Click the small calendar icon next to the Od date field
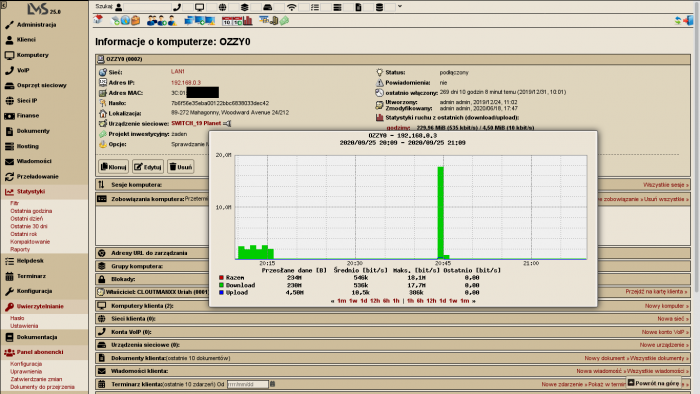 tap(272, 384)
